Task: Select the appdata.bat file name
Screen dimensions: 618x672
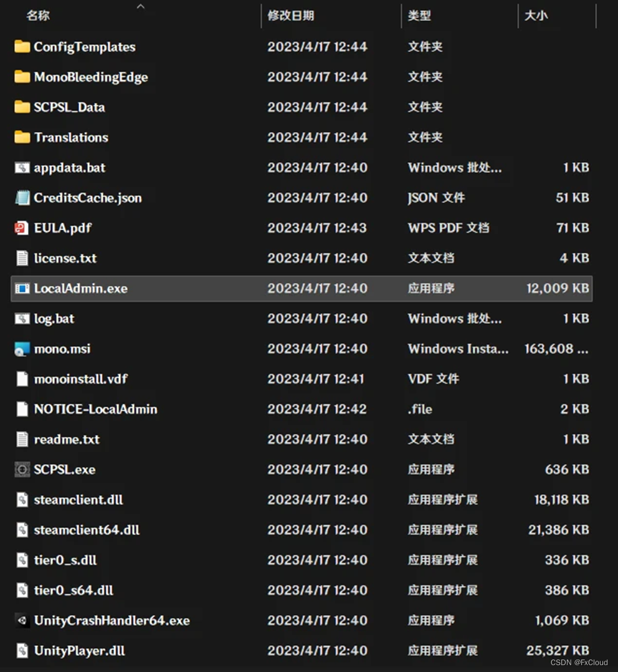Action: click(69, 168)
